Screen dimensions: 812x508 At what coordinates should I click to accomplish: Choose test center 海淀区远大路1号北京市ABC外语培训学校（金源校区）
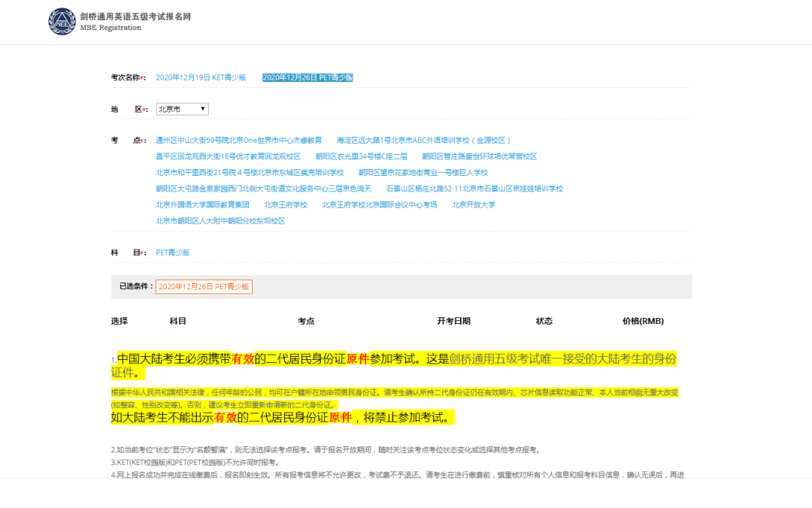pyautogui.click(x=423, y=141)
